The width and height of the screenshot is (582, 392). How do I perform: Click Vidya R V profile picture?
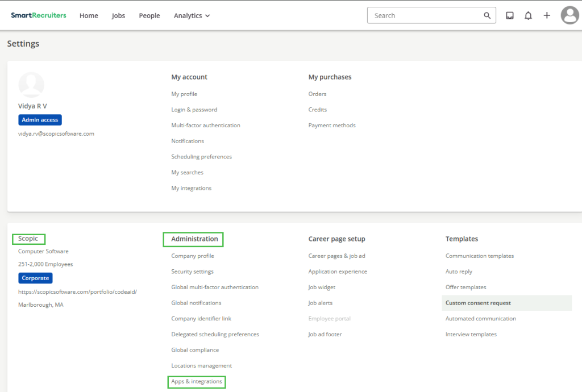click(31, 85)
